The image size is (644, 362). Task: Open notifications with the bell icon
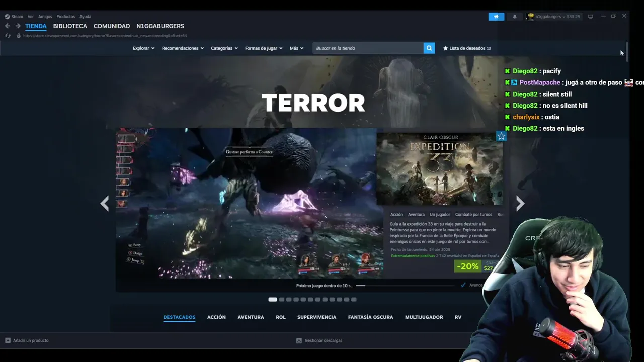[515, 17]
